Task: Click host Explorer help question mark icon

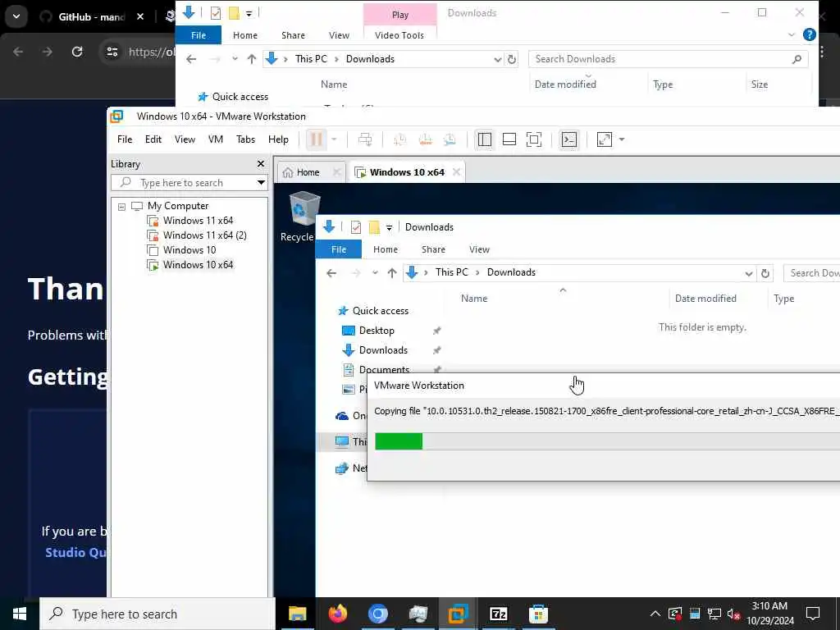Action: click(x=810, y=34)
